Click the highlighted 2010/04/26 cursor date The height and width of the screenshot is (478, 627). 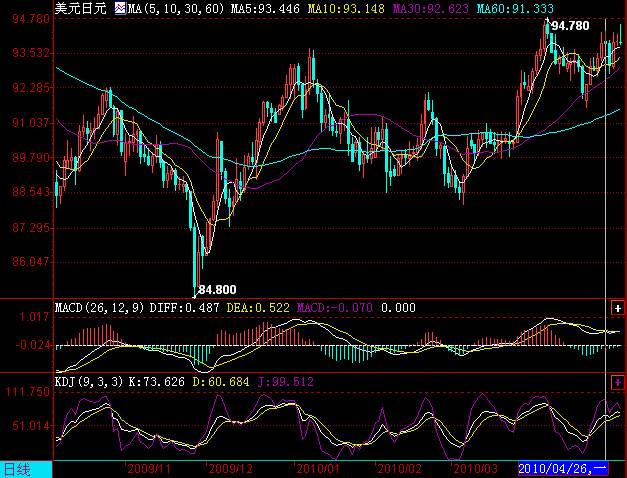click(x=563, y=468)
